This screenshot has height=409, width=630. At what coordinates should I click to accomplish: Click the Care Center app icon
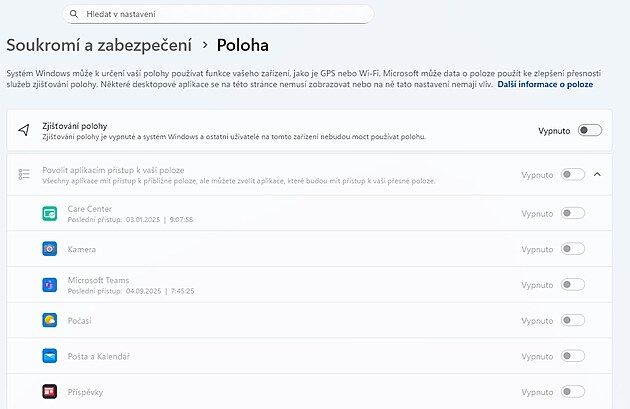50,213
